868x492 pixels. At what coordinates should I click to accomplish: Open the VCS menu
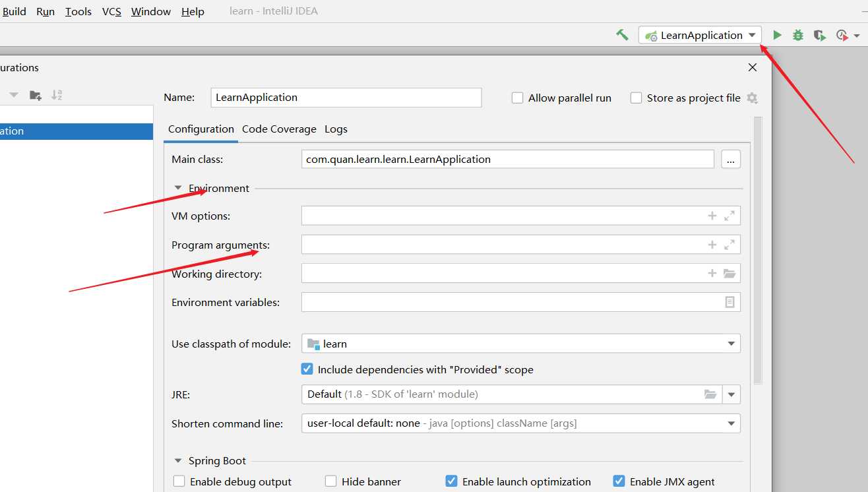[111, 11]
